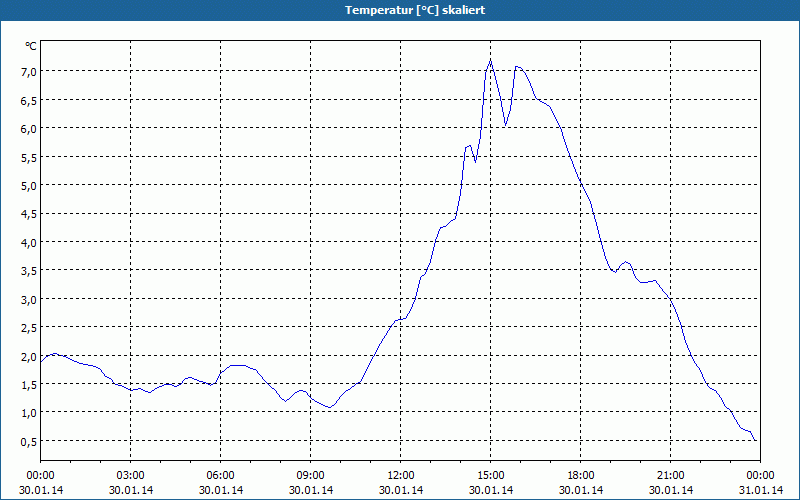
Task: Click the 09:00 time axis label
Action: click(311, 476)
